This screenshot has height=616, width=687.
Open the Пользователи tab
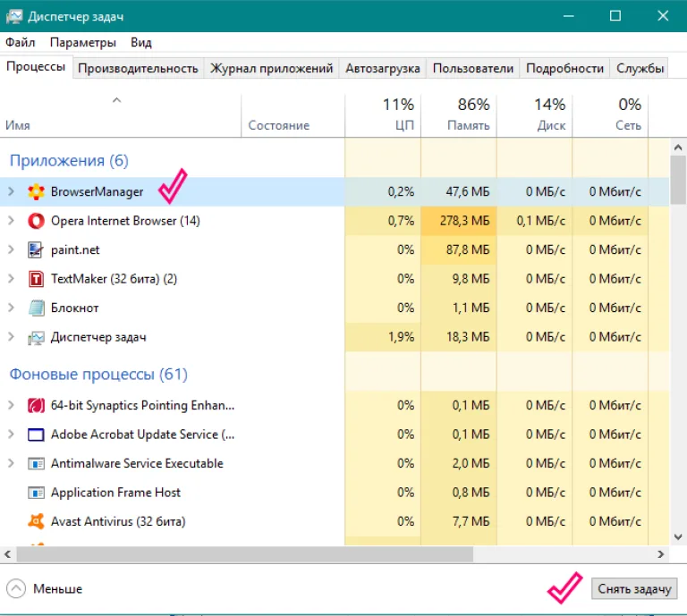pos(472,68)
